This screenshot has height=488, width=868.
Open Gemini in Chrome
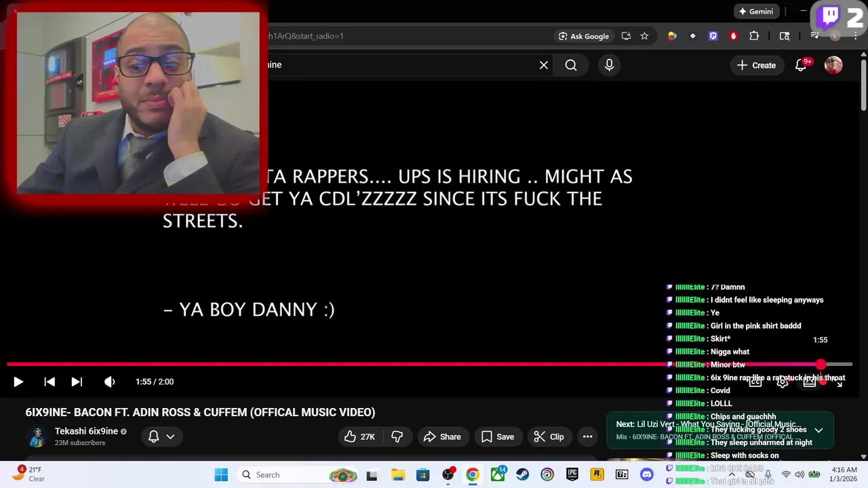pyautogui.click(x=756, y=12)
